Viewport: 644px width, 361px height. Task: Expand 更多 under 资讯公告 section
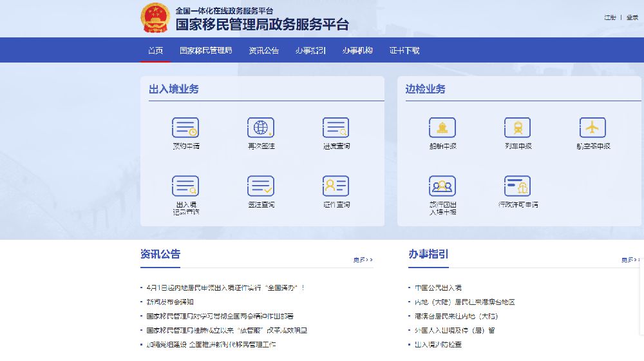coord(363,260)
